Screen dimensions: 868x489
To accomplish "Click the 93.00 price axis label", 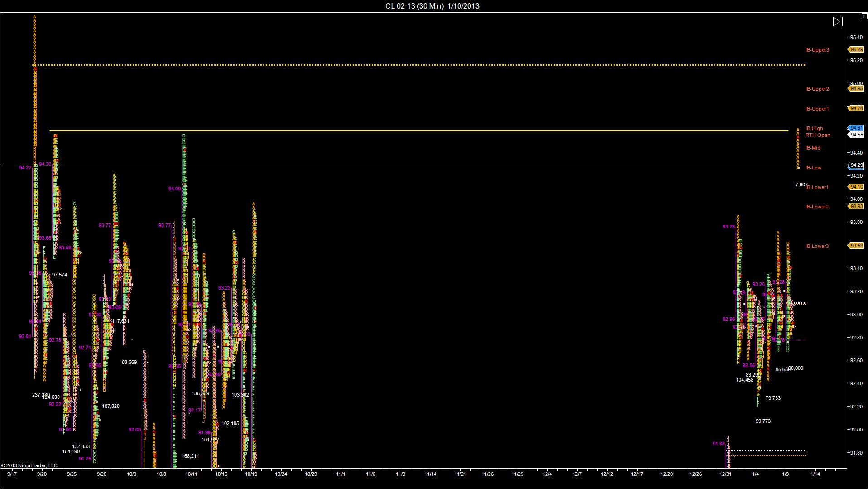I will coord(856,315).
